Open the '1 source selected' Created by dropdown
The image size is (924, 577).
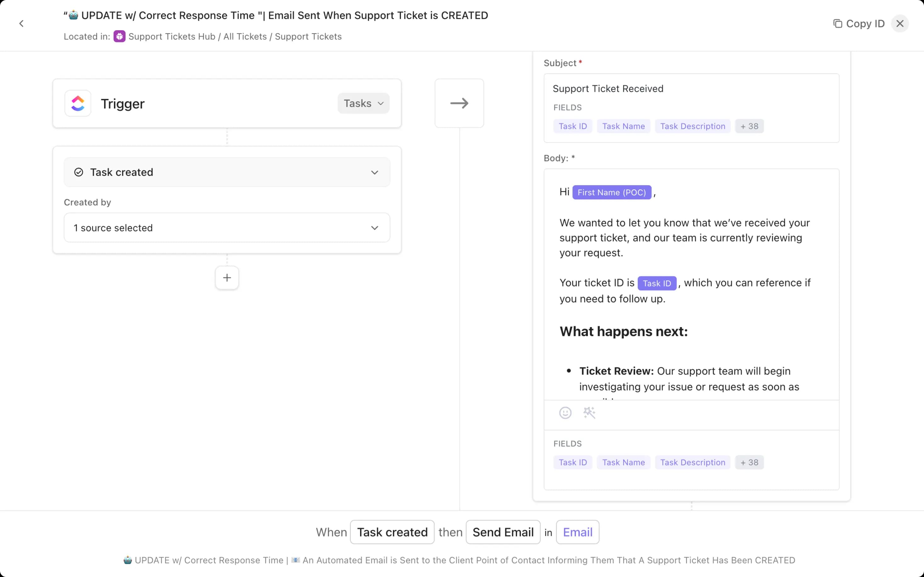(x=227, y=227)
